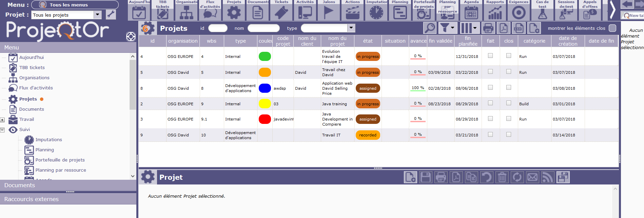Toggle 'montrer les éléments clos' checkbox
This screenshot has width=644, height=218.
click(x=612, y=28)
